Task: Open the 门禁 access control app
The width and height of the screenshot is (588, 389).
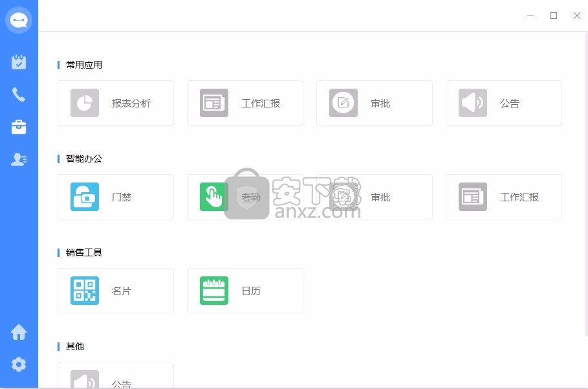Action: [x=116, y=197]
